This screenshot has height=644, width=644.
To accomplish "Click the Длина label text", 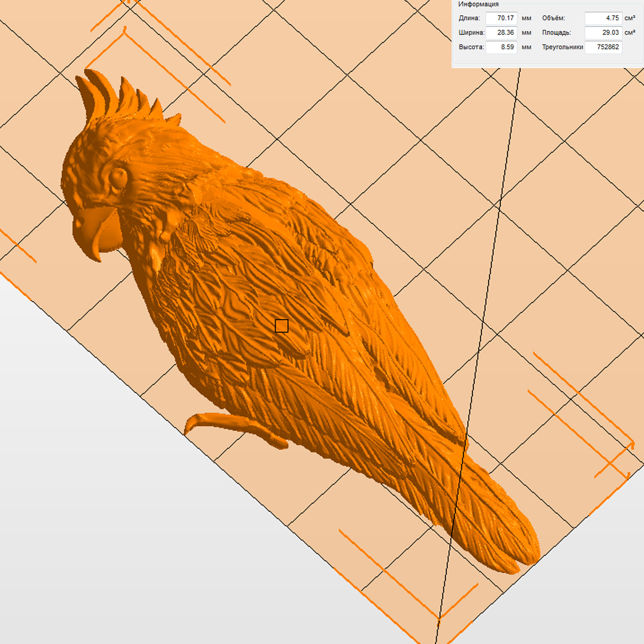I will (x=469, y=18).
